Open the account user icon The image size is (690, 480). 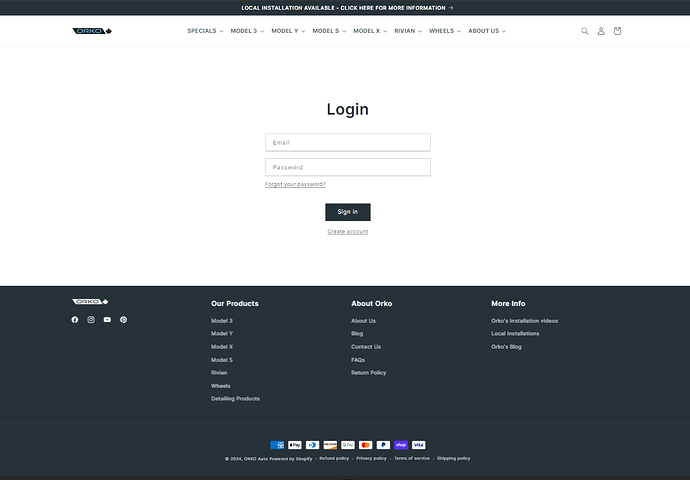pos(601,31)
